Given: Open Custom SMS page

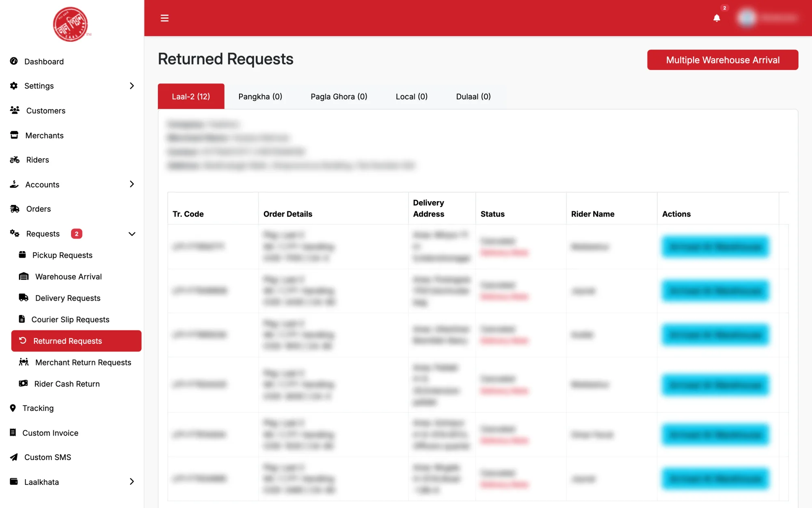Looking at the screenshot, I should [x=48, y=457].
